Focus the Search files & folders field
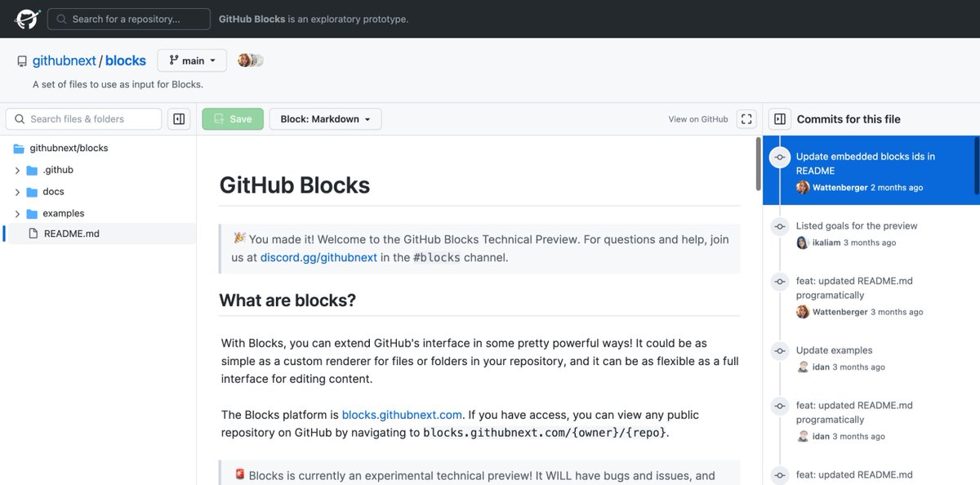This screenshot has height=485, width=980. click(x=83, y=119)
